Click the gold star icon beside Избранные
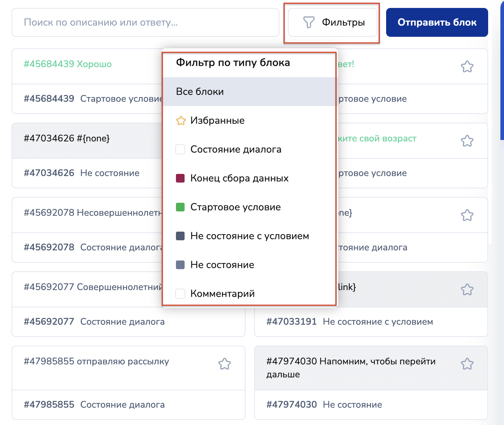 (181, 121)
